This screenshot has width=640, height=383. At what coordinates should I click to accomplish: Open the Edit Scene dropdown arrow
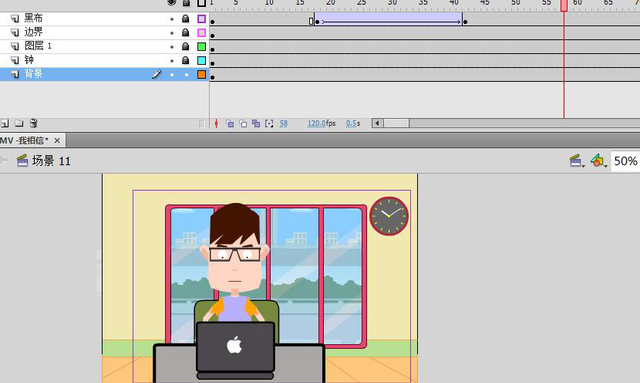[x=583, y=165]
